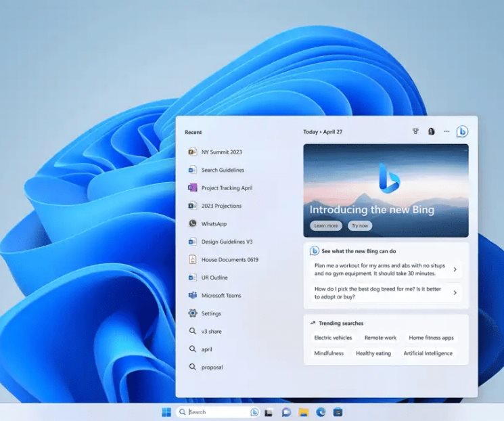Open Microsoft Store from the taskbar

[x=338, y=412]
